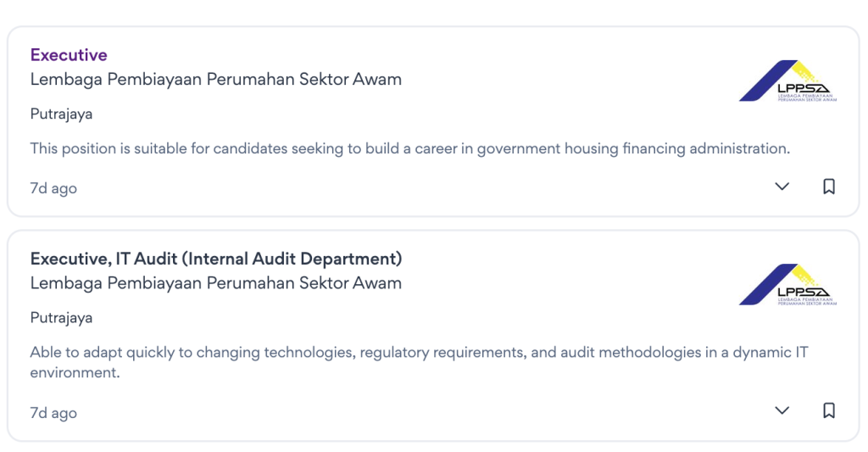Image resolution: width=868 pixels, height=452 pixels.
Task: Click the 7d ago timestamp on the purple Executive card
Action: click(53, 188)
